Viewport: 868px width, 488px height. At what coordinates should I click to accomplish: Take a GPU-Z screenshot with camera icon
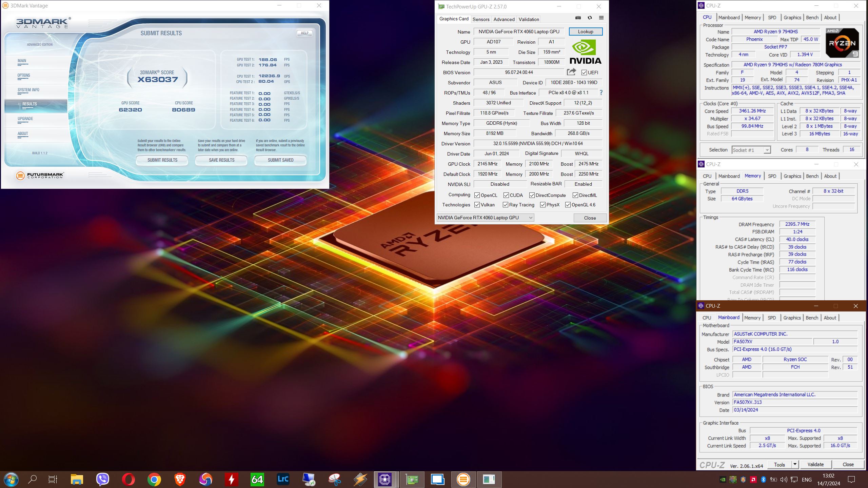578,18
